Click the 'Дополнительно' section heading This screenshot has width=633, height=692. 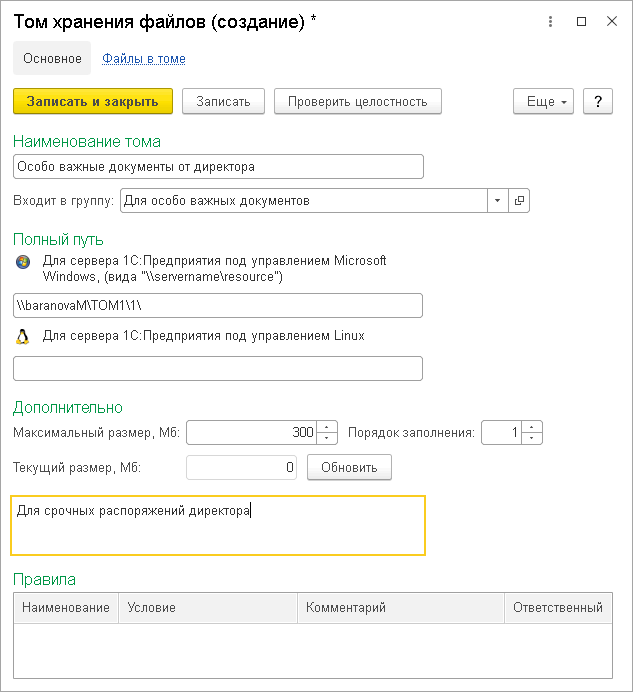click(x=68, y=407)
